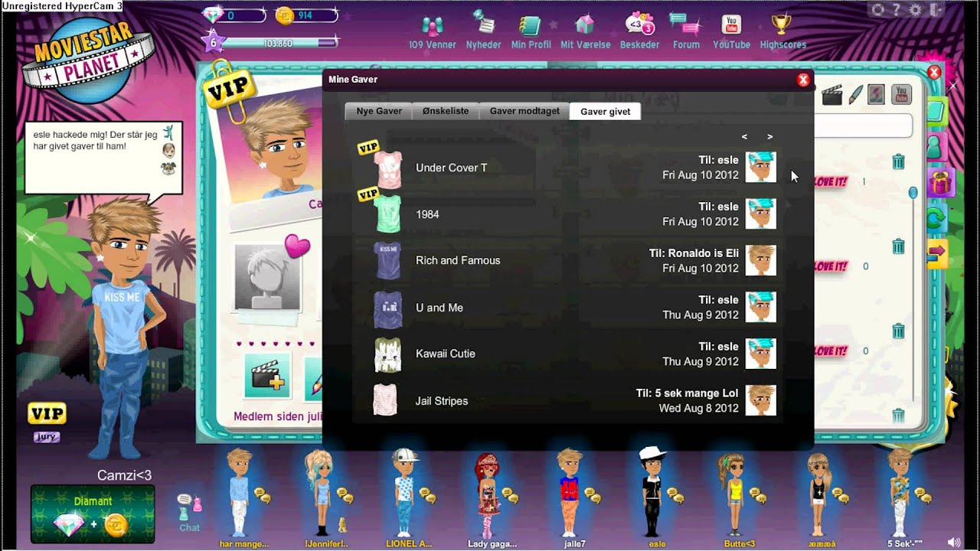Close the Mine Gaver dialog
This screenshot has width=980, height=551.
click(803, 80)
